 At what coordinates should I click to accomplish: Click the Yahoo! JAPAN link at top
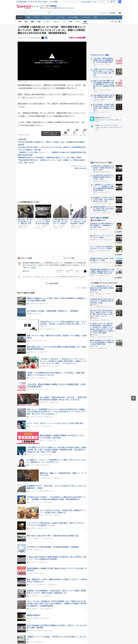[x=86, y=2]
